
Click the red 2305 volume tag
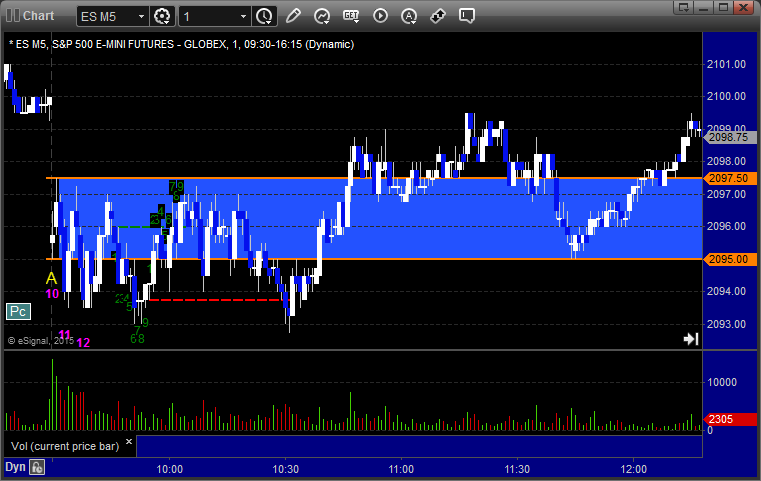pyautogui.click(x=729, y=419)
